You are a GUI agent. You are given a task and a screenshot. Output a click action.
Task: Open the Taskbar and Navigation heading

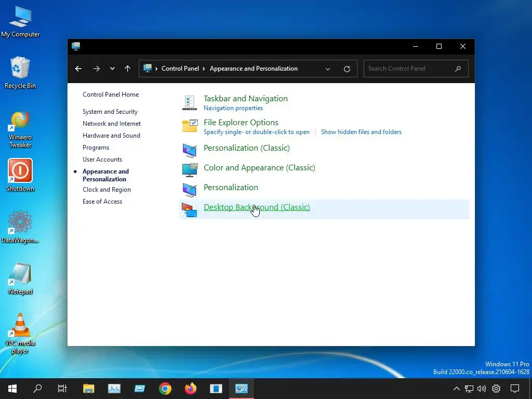[246, 98]
